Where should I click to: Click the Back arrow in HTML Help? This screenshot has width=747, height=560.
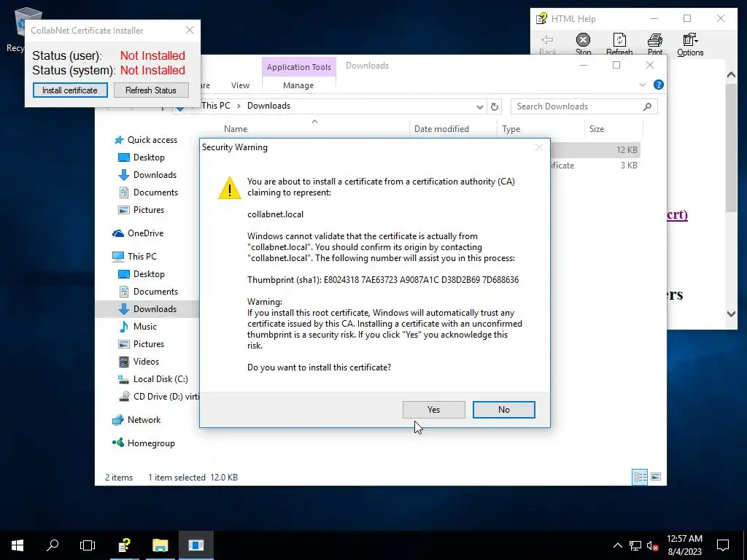[548, 44]
